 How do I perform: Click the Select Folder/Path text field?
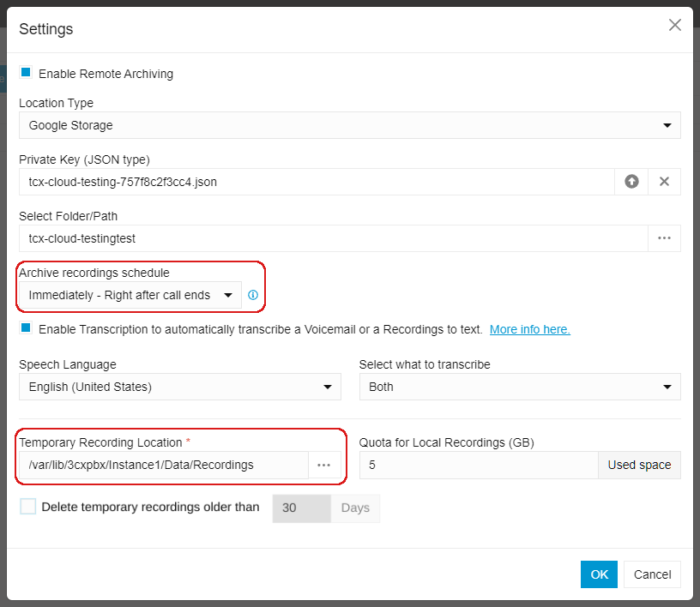pos(334,238)
